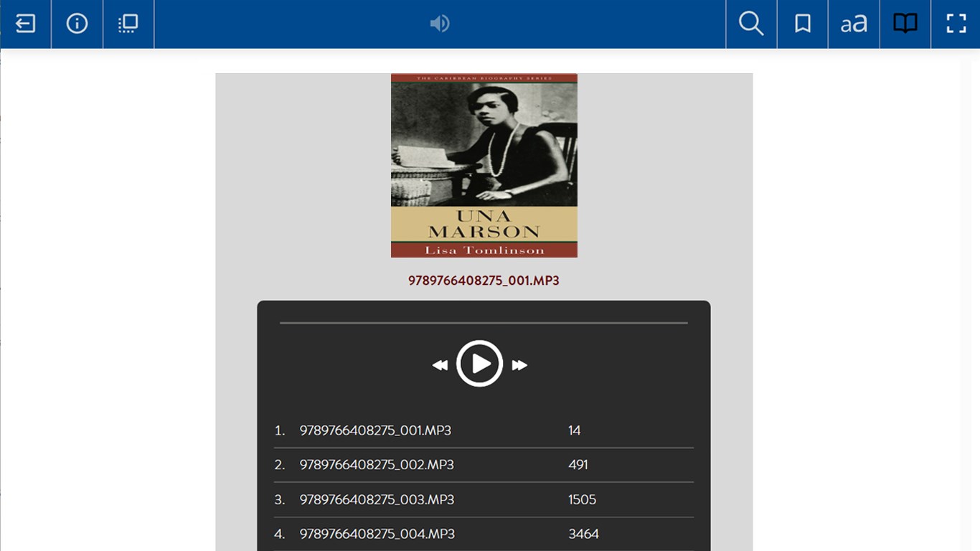Open the search magnifier icon
The image size is (980, 551).
pyautogui.click(x=751, y=24)
